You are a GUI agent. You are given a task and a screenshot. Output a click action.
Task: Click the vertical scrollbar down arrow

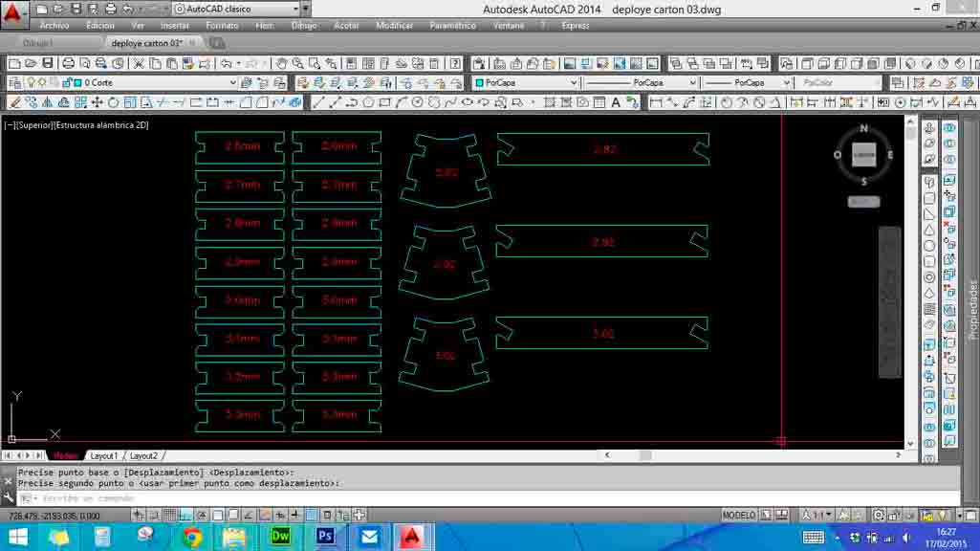[x=910, y=444]
